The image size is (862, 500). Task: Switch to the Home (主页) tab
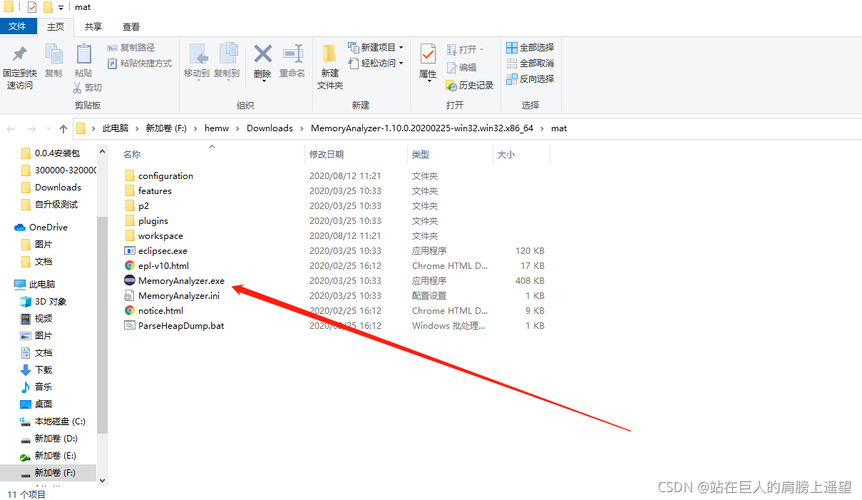click(x=56, y=26)
